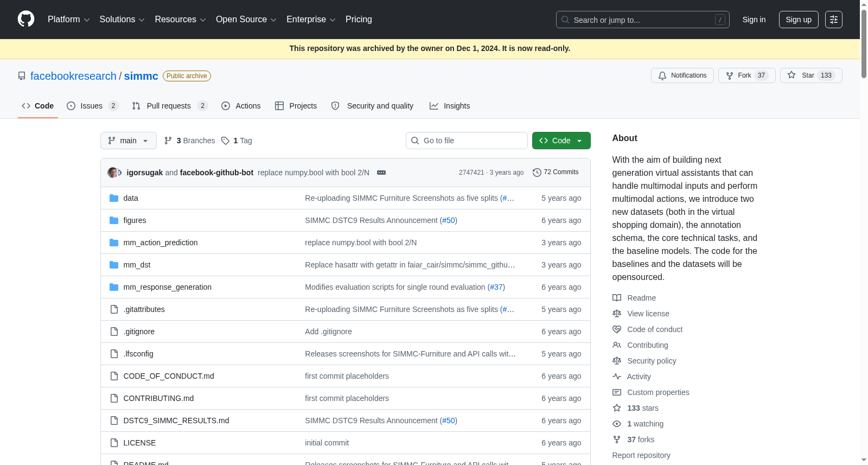Screen dimensions: 868x465
Task: Click the data folder icon
Action: [x=114, y=198]
